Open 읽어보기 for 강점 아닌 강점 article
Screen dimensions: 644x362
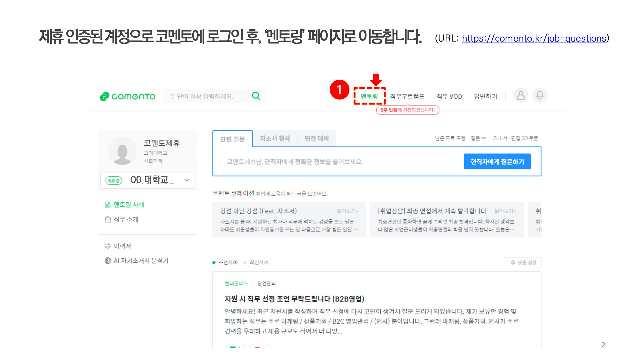347,211
